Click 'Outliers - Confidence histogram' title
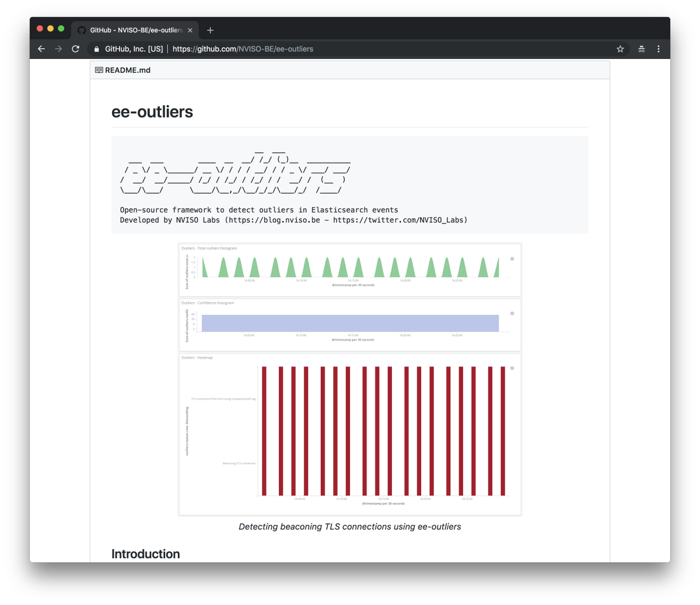The width and height of the screenshot is (700, 605). coord(207,303)
